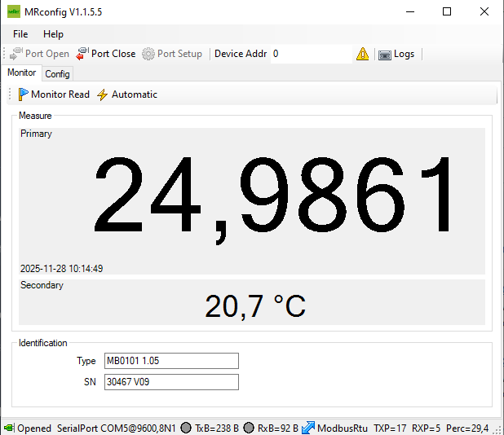Click the red Port Close icon
This screenshot has height=435, width=504.
[x=82, y=54]
